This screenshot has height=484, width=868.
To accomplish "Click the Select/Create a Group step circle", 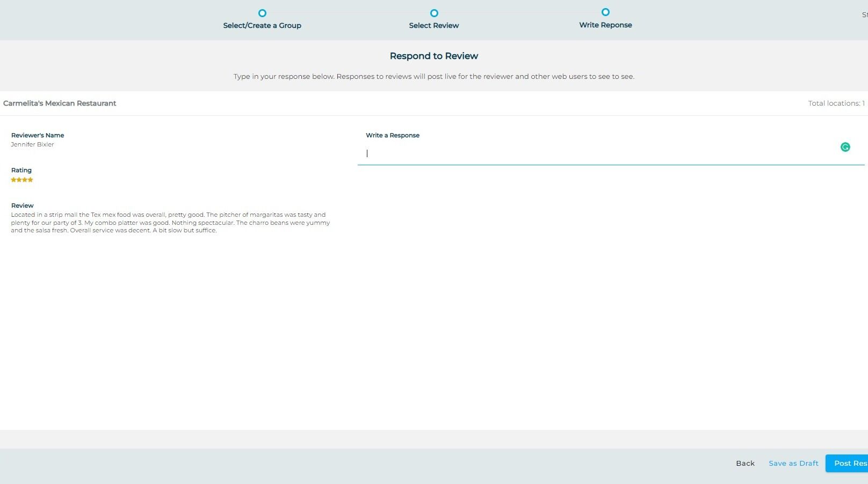I will [262, 13].
